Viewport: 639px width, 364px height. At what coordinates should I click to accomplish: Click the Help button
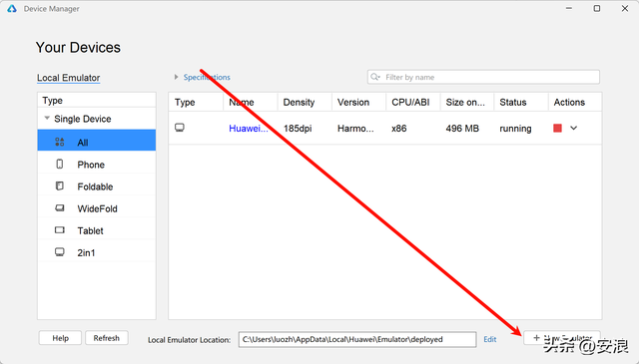pyautogui.click(x=60, y=338)
